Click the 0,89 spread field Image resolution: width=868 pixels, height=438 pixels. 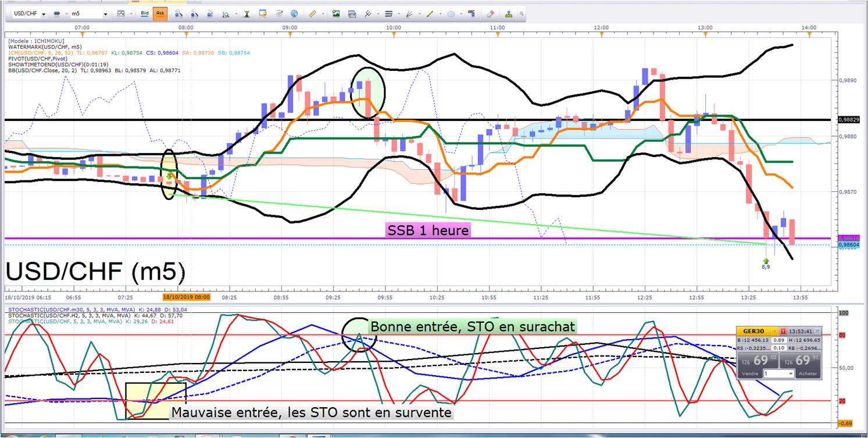tap(779, 340)
